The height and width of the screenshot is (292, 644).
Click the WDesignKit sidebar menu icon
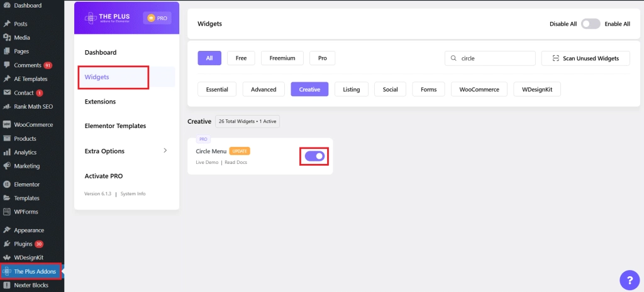coord(7,257)
